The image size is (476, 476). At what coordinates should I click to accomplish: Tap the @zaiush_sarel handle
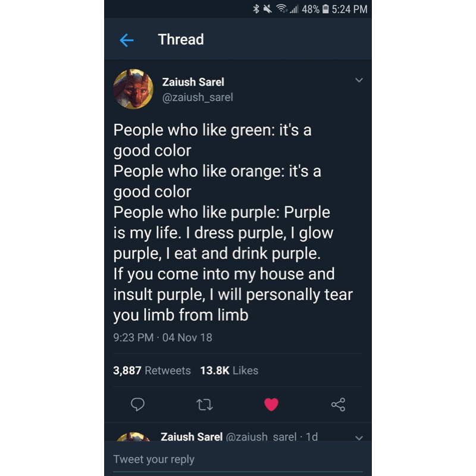198,97
